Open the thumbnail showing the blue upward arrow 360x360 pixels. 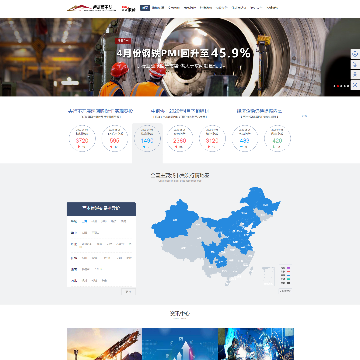180,344
